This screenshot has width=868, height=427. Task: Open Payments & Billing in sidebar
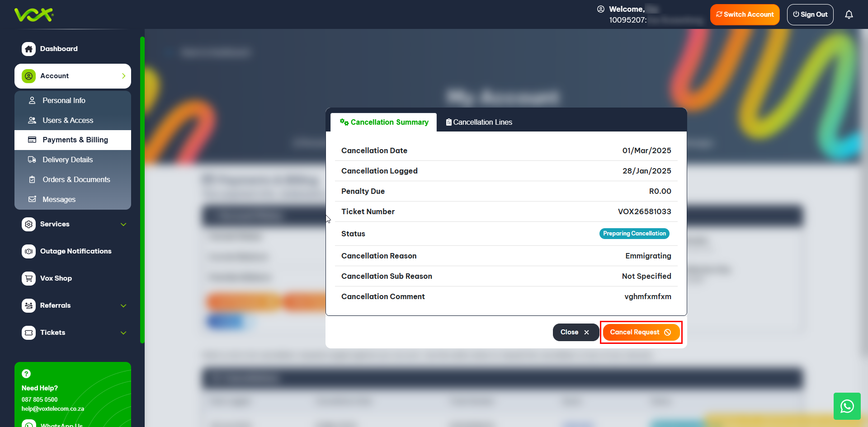[75, 140]
